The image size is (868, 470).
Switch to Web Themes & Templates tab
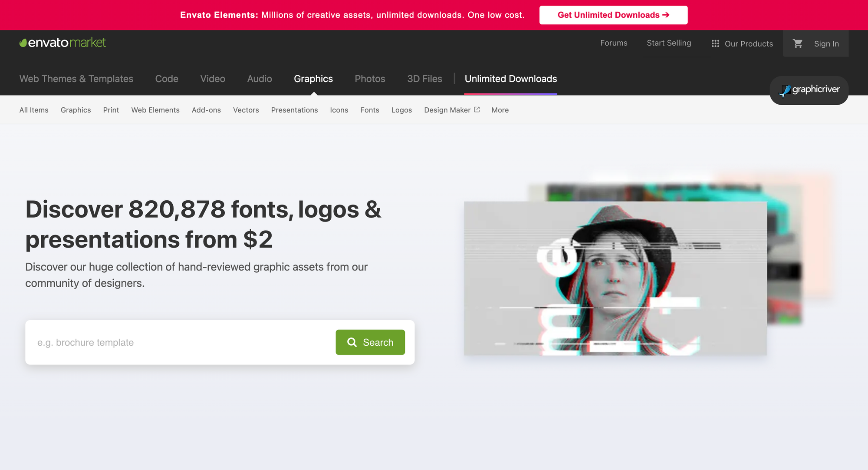(x=76, y=79)
